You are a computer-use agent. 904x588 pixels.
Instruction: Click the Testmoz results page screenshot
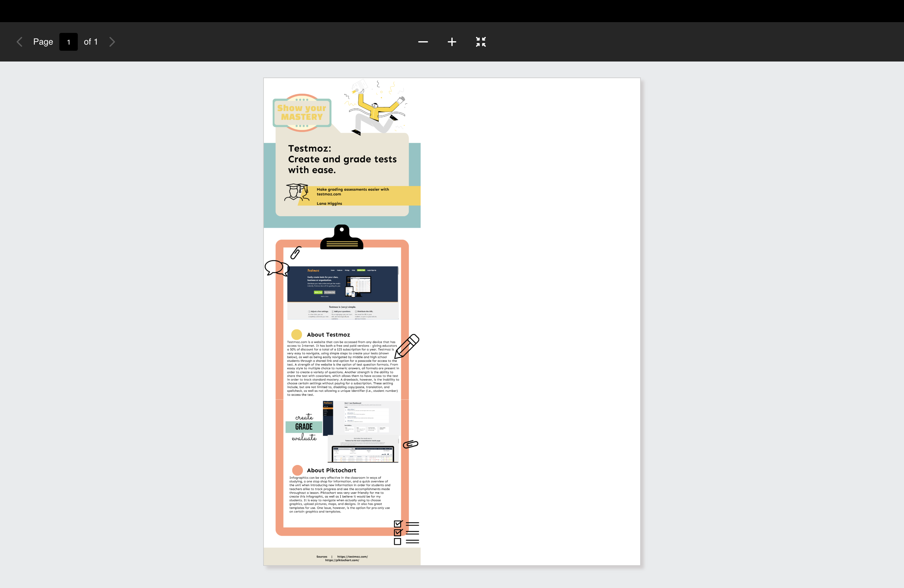coord(363,449)
